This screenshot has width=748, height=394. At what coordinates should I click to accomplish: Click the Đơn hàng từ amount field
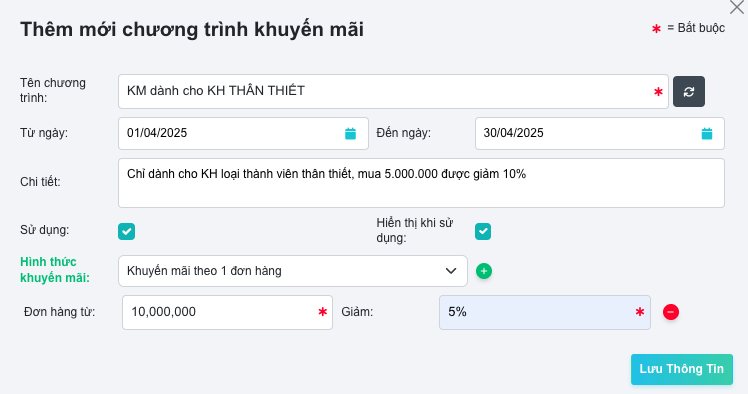tap(227, 312)
